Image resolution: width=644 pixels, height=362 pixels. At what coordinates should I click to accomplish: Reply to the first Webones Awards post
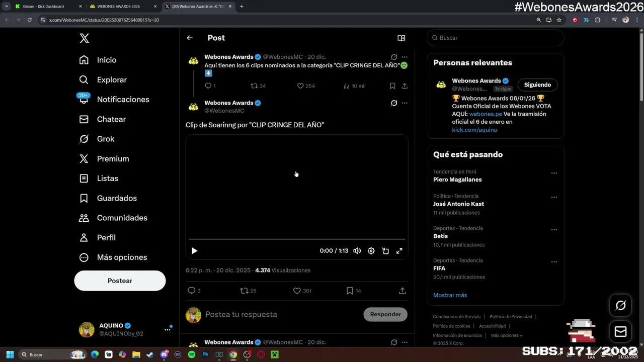[x=208, y=86]
